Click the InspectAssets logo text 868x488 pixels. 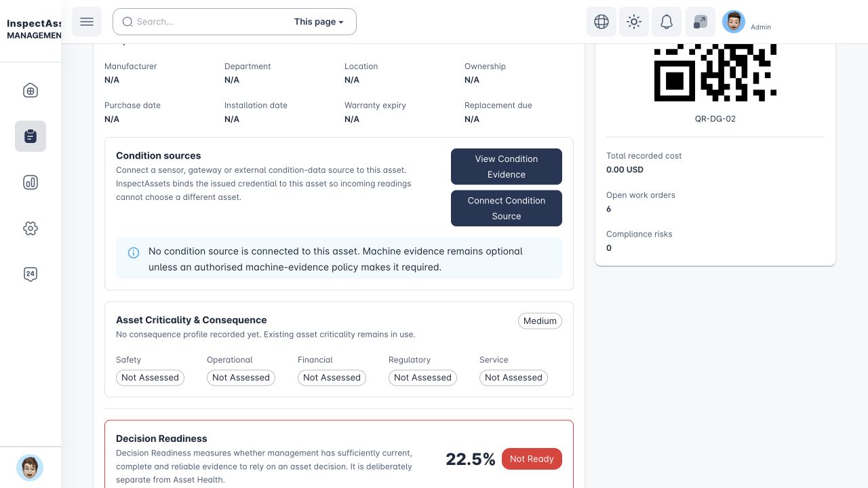click(x=34, y=24)
